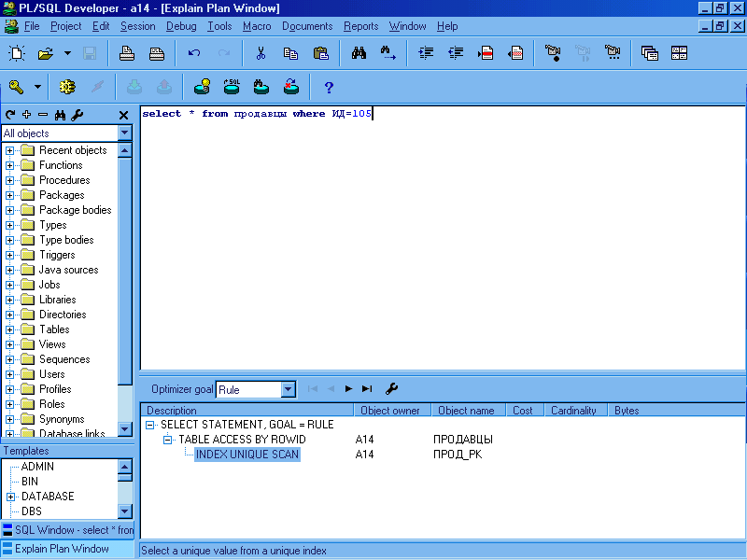Click the New document toolbar icon
Viewport: 747px width, 560px height.
[x=17, y=53]
